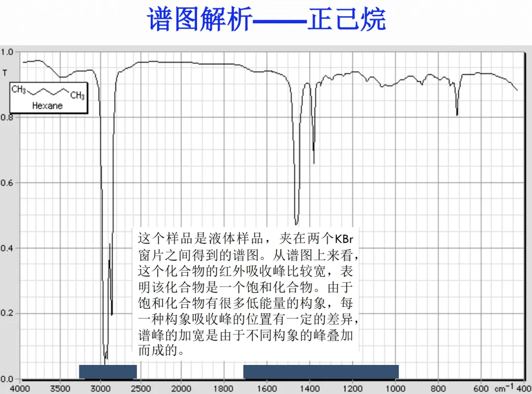
Task: Click the wide dark blue bar spanning 1700-1000
Action: click(x=321, y=372)
